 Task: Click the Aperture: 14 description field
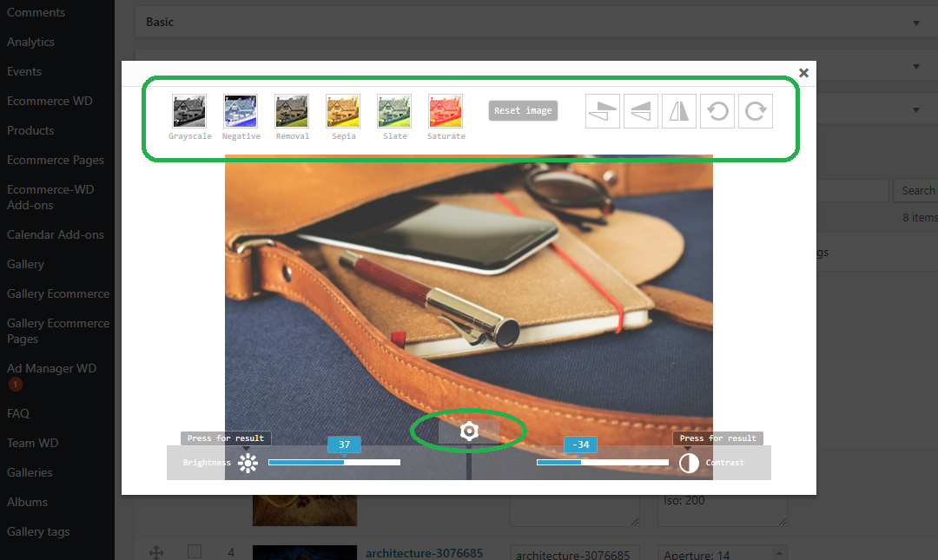[x=722, y=553]
